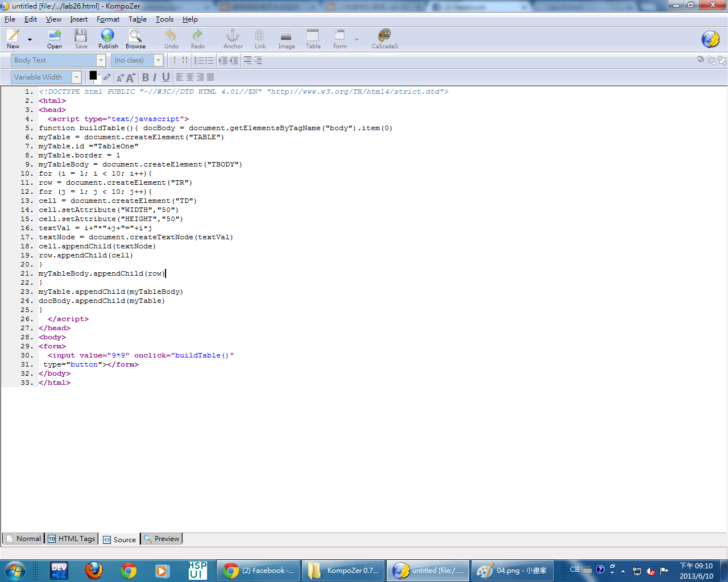
Task: Click the send to back icon
Action: pyautogui.click(x=722, y=60)
